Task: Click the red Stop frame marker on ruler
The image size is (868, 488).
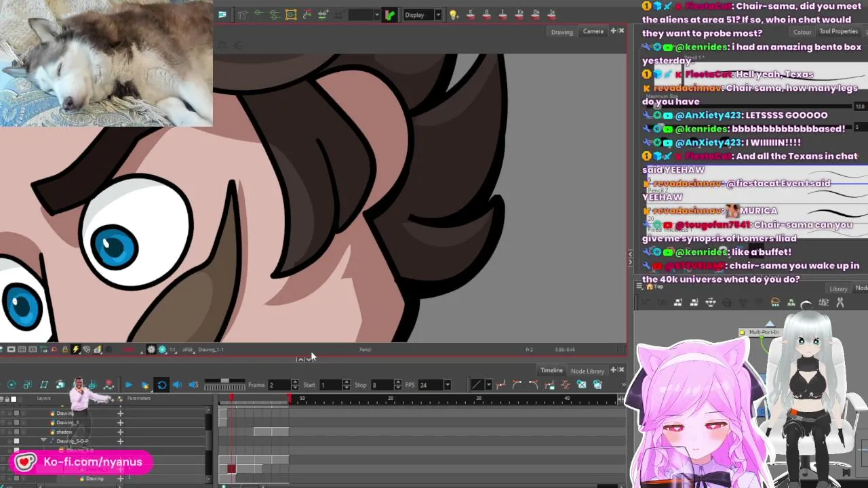Action: [290, 398]
